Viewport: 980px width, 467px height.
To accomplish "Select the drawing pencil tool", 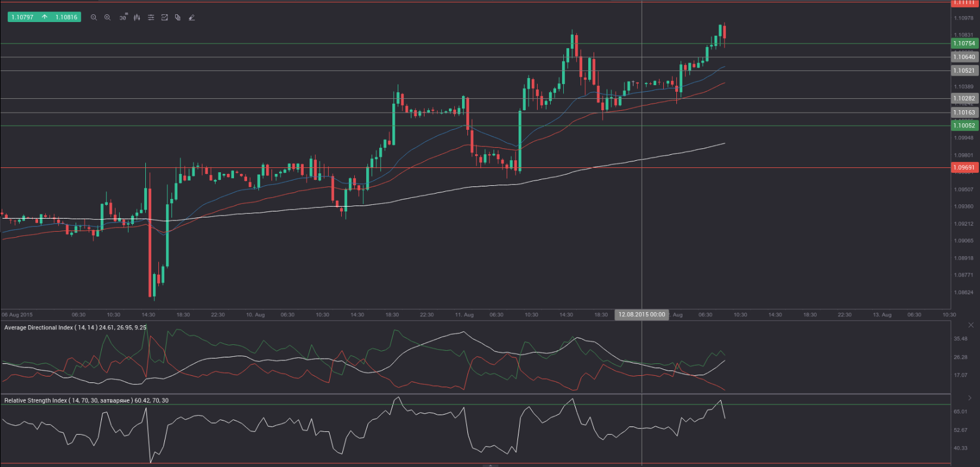I will (x=192, y=18).
